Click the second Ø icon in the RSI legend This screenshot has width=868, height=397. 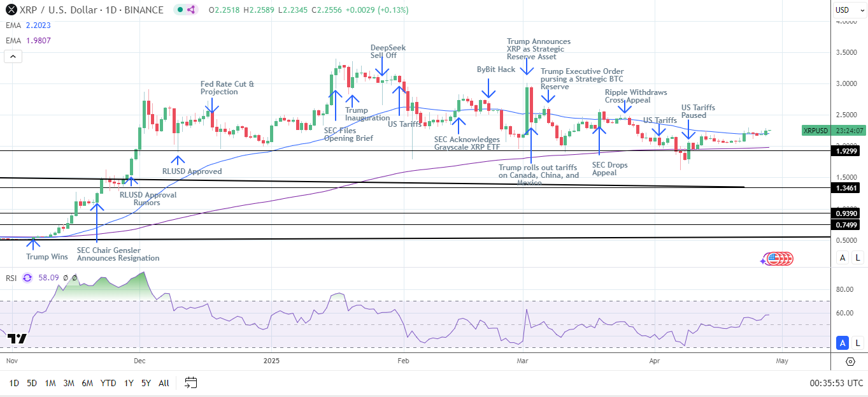(x=75, y=278)
